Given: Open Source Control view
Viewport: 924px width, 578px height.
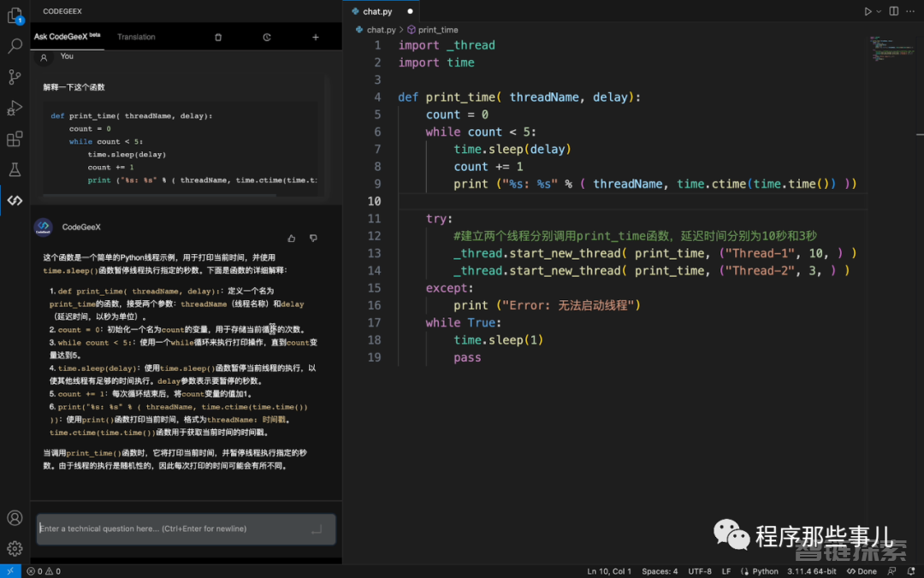Looking at the screenshot, I should pos(15,77).
